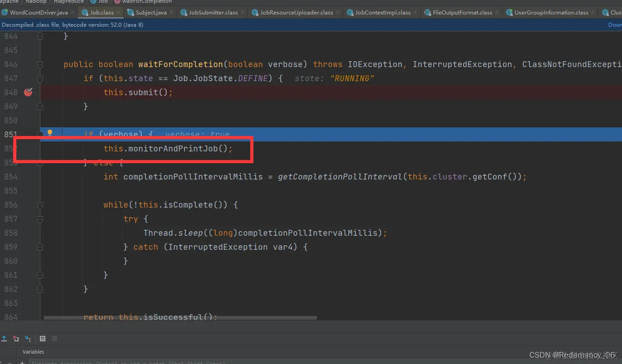Close the FileOutputFormat.class tab

497,13
